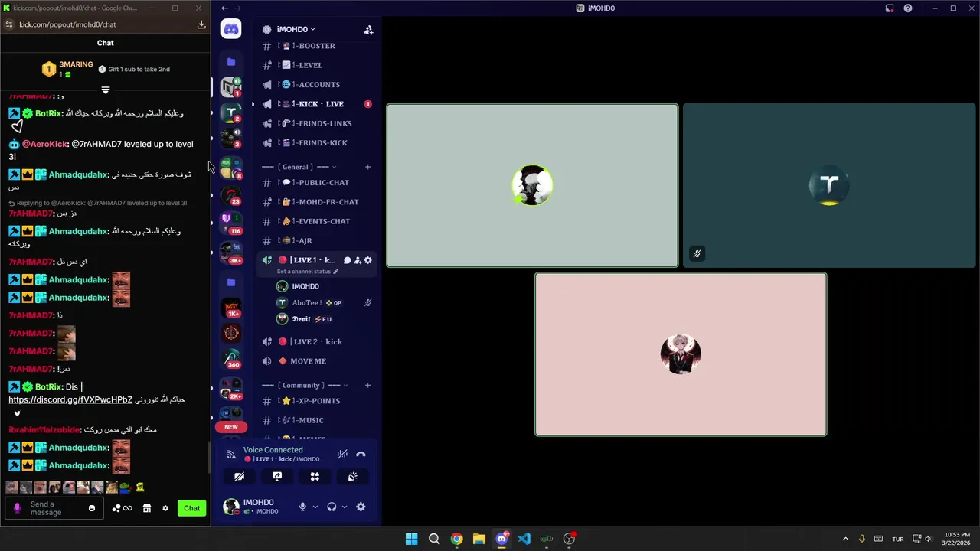Open the soundboard
This screenshot has height=551, width=980.
tap(352, 476)
